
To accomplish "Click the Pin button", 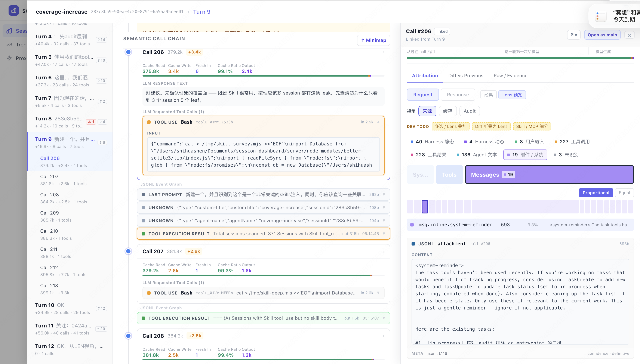I will pyautogui.click(x=574, y=35).
